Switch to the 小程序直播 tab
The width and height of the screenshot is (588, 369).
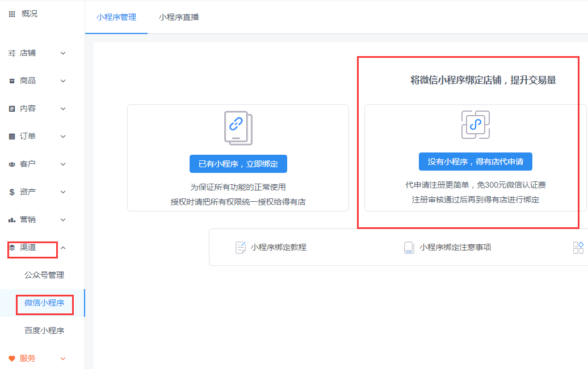pyautogui.click(x=179, y=17)
